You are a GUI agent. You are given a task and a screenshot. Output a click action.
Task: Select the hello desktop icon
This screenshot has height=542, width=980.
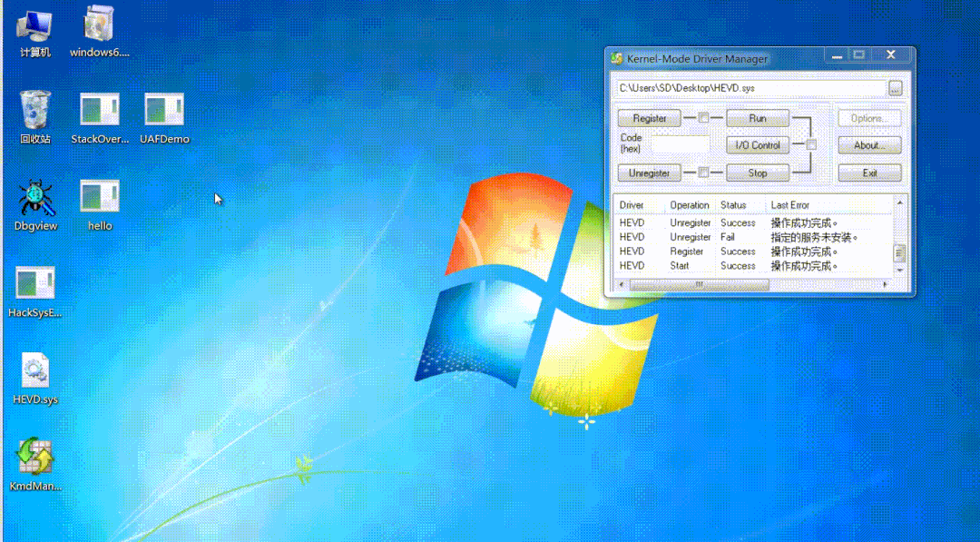100,205
